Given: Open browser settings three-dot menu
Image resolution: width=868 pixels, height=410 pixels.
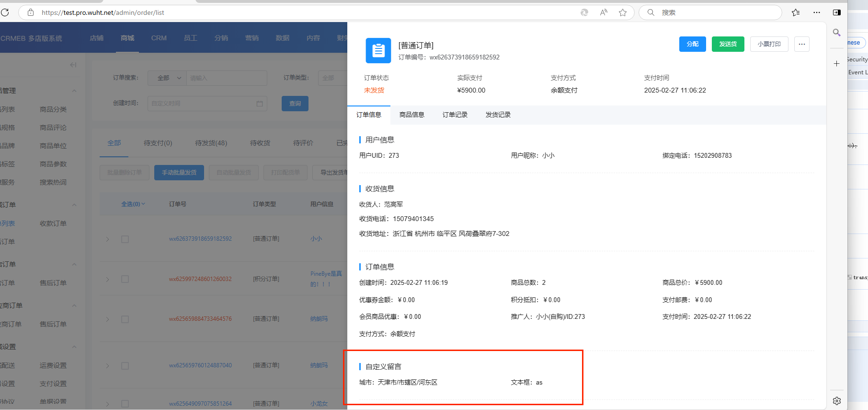Looking at the screenshot, I should pos(817,12).
